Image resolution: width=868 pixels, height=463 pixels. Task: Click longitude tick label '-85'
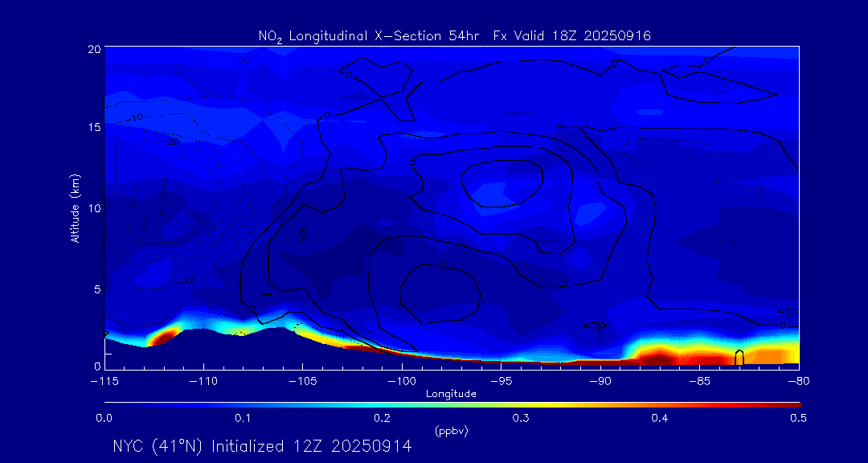700,382
